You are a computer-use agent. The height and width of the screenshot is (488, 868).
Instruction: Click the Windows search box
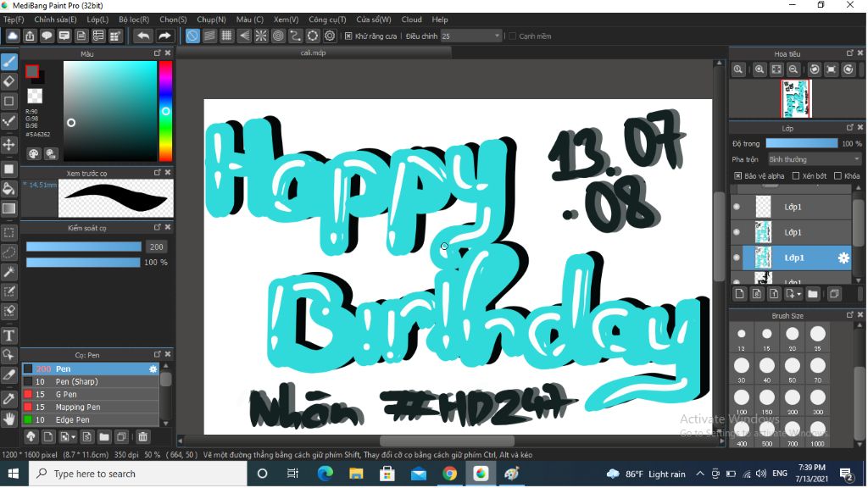click(138, 474)
